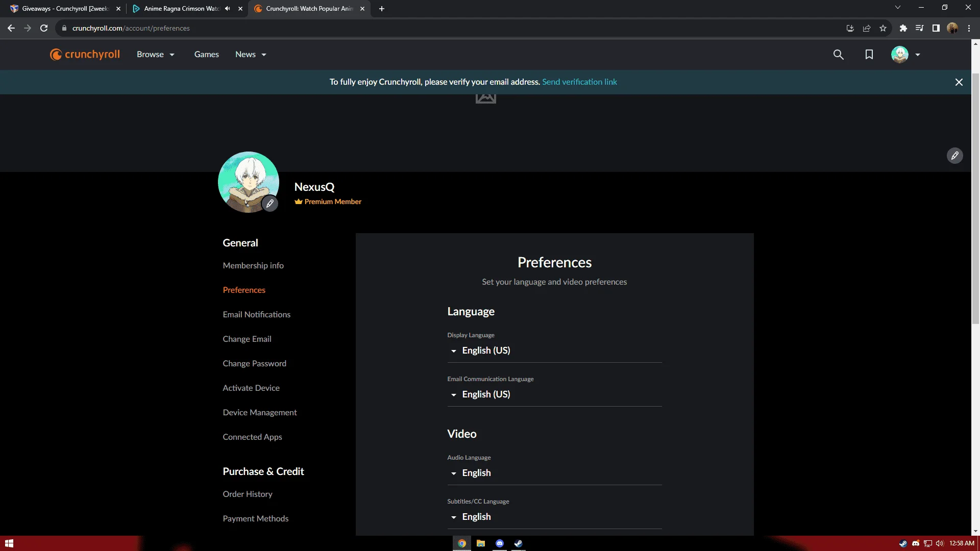
Task: Click the 12:58 AM taskbar clock
Action: click(962, 543)
